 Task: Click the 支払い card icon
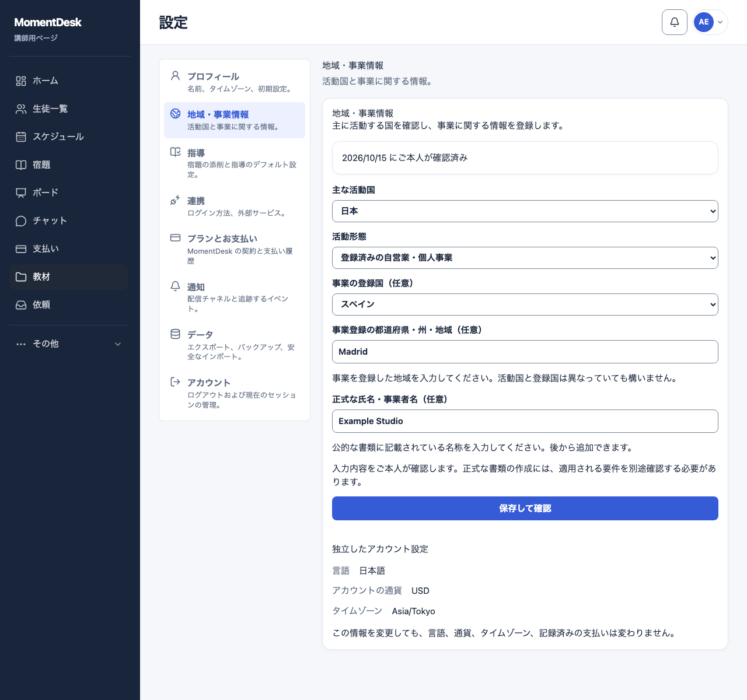[21, 249]
